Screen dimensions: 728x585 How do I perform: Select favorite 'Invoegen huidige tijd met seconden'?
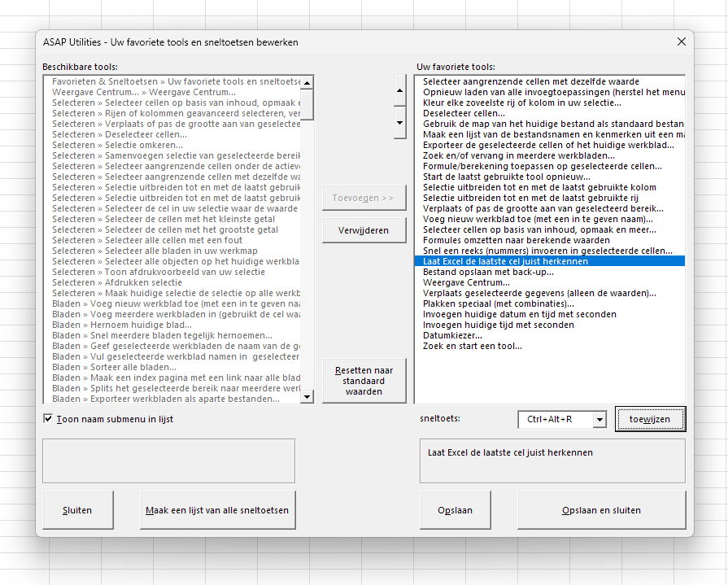tap(550, 325)
